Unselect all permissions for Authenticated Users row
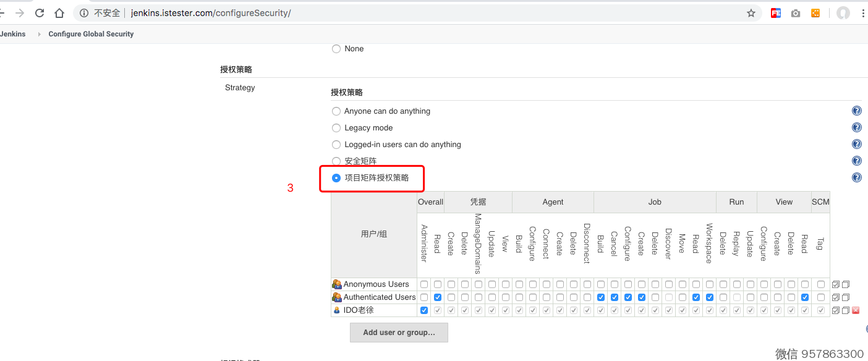The width and height of the screenshot is (868, 361). click(x=846, y=297)
